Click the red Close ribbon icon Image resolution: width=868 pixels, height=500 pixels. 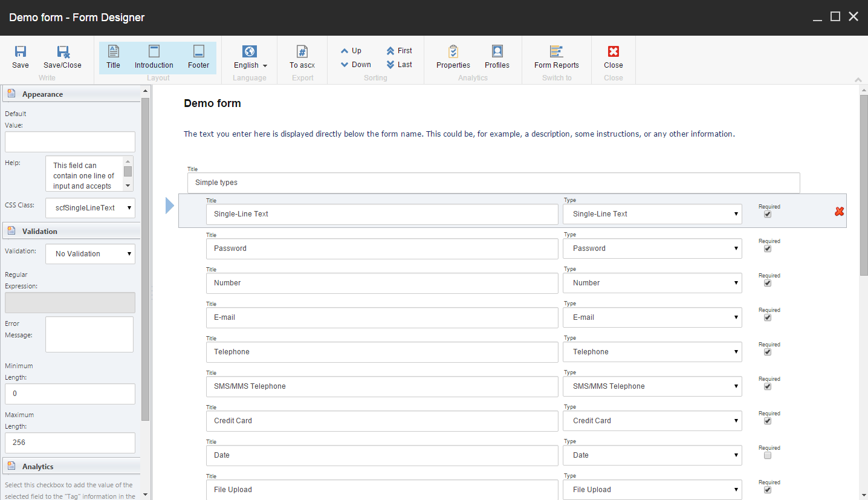(x=614, y=51)
